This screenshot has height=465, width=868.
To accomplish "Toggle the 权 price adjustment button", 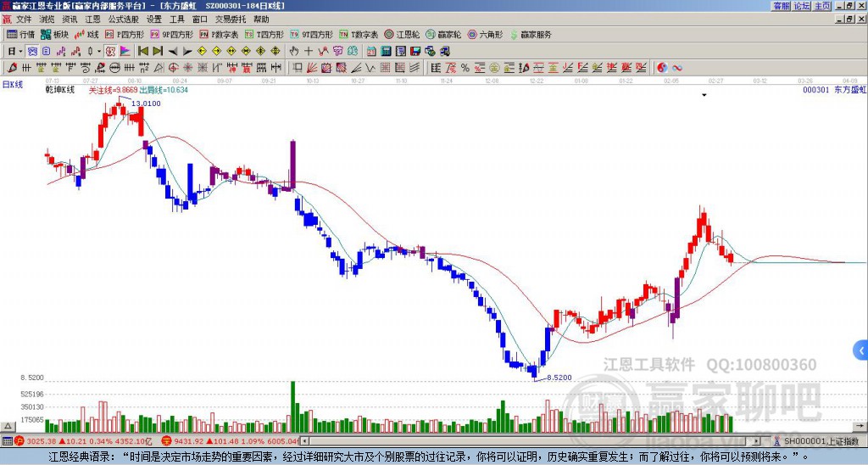I will pos(110,51).
